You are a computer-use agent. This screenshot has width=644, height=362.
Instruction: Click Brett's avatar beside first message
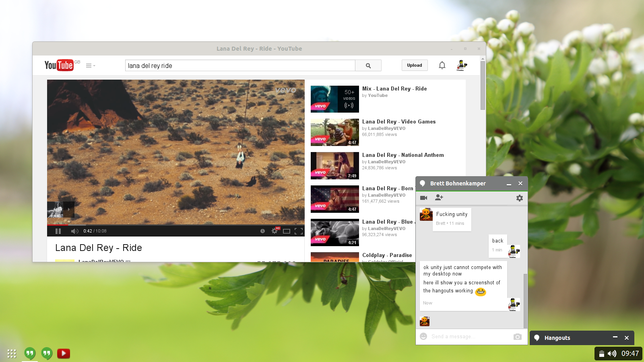point(426,214)
